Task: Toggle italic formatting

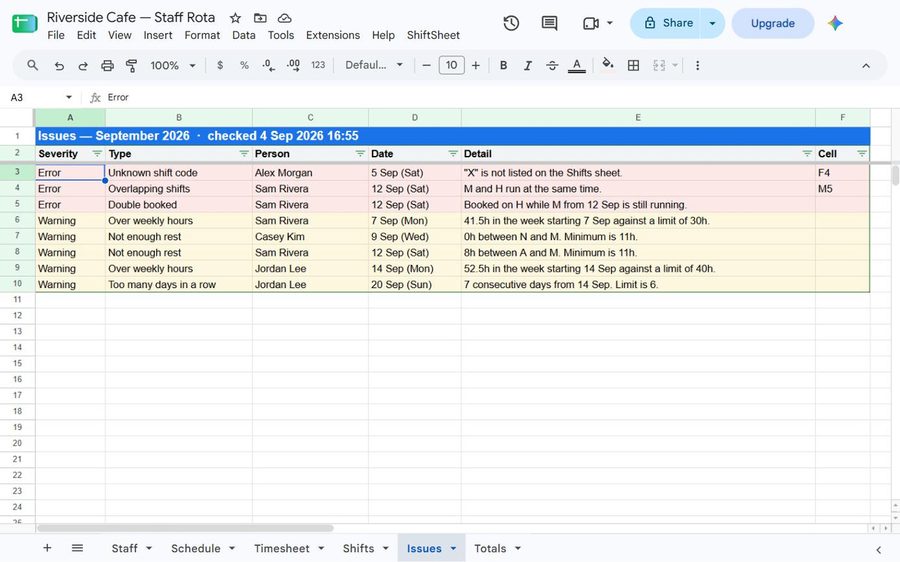Action: click(x=527, y=65)
